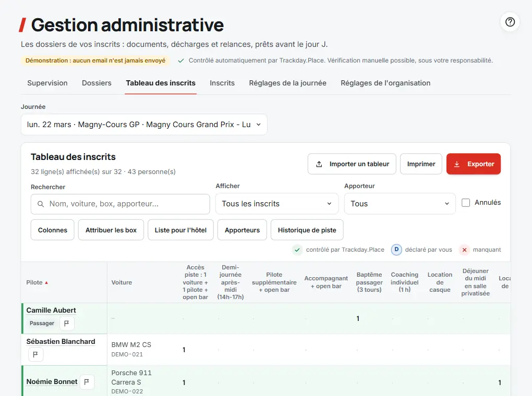Click the 'Porsche 911 Carrera S' cell

pyautogui.click(x=131, y=378)
